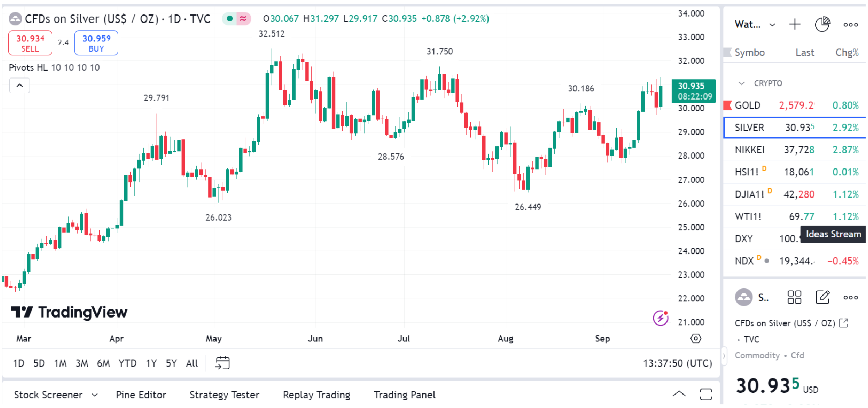Maximize the bottom panel icon
Viewport: 868px width, 408px height.
(x=706, y=394)
